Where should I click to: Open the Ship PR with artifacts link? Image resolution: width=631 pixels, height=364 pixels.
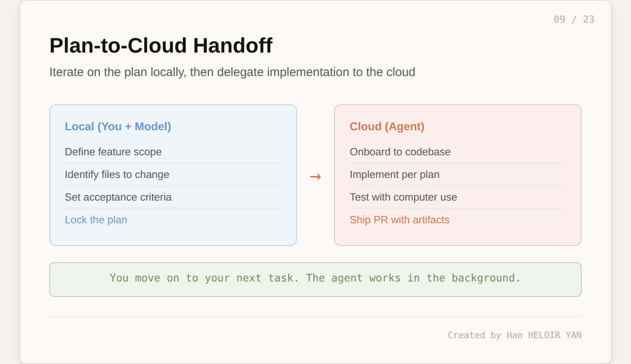point(399,220)
